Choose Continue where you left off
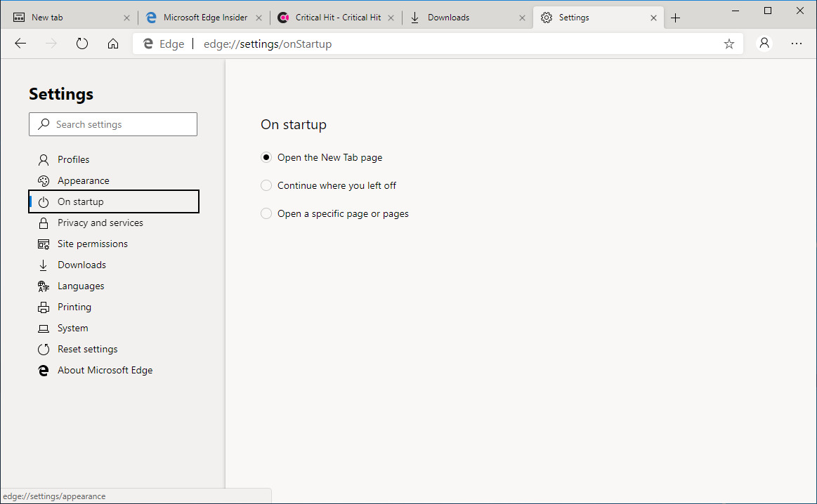The height and width of the screenshot is (504, 817). click(266, 185)
